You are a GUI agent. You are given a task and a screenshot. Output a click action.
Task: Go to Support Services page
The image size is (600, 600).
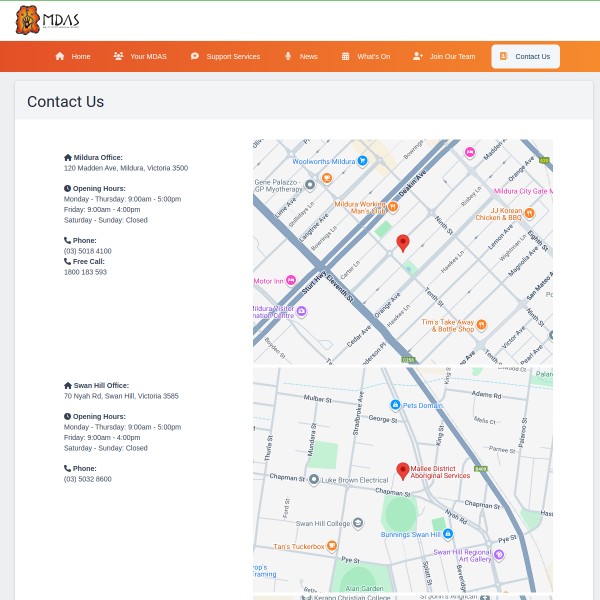225,57
